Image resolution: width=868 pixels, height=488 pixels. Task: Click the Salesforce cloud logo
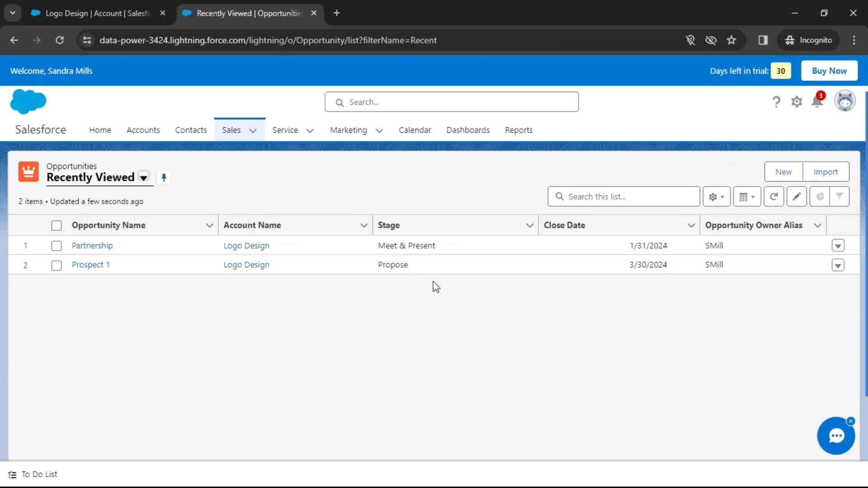(x=28, y=101)
